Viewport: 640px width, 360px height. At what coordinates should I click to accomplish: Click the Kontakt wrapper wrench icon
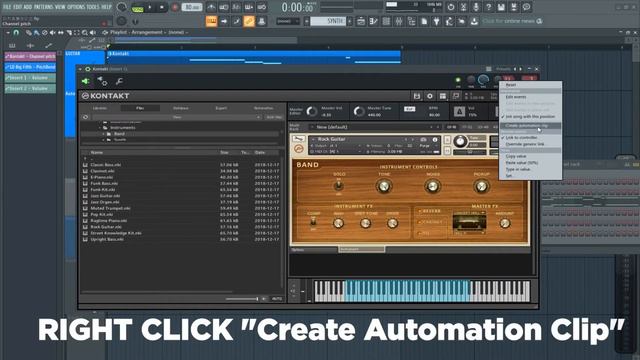pyautogui.click(x=119, y=82)
